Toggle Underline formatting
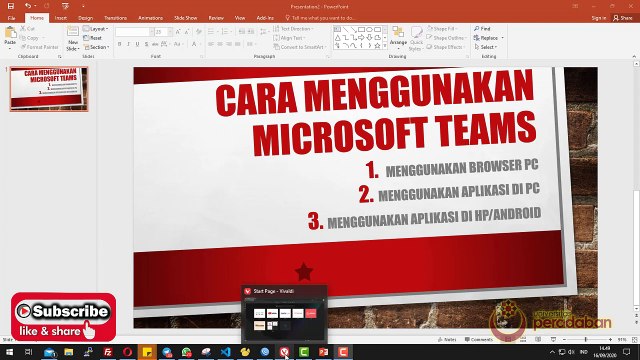The width and height of the screenshot is (640, 360). [x=138, y=44]
